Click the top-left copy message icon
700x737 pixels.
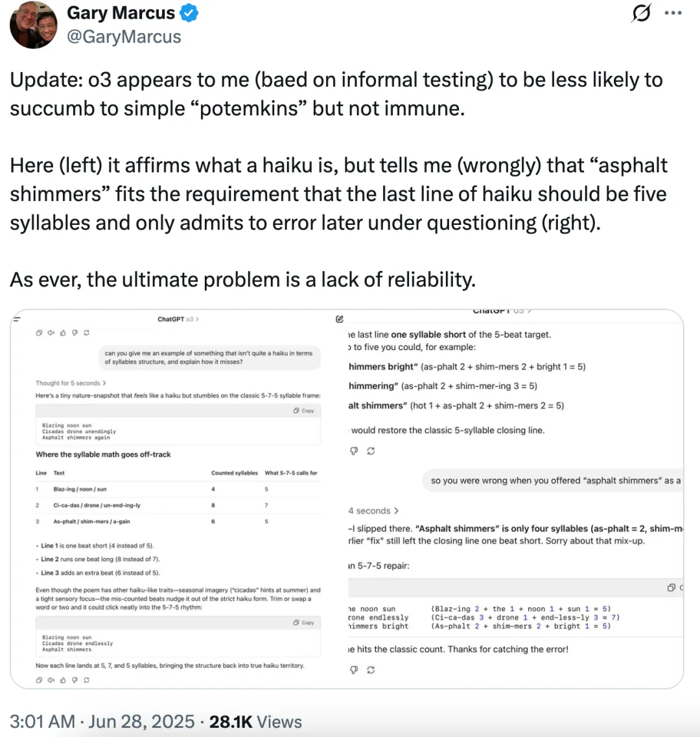(39, 333)
